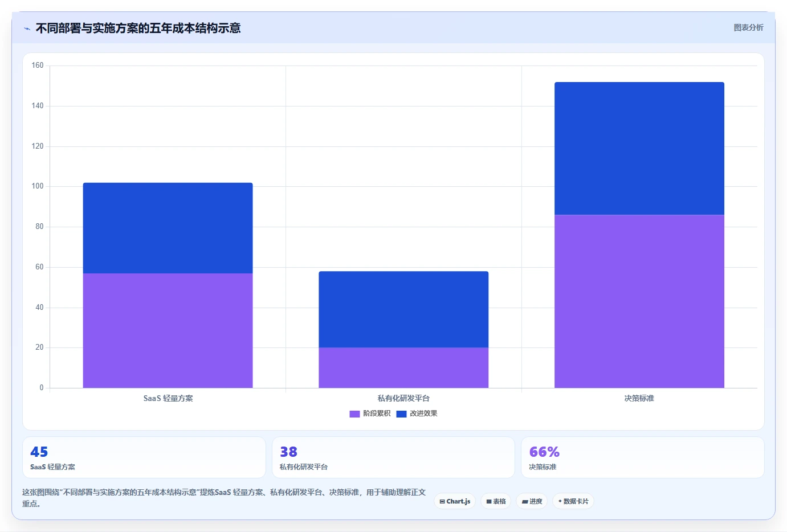
Task: Click the SaaS 轻量方案 x-axis label
Action: (168, 398)
